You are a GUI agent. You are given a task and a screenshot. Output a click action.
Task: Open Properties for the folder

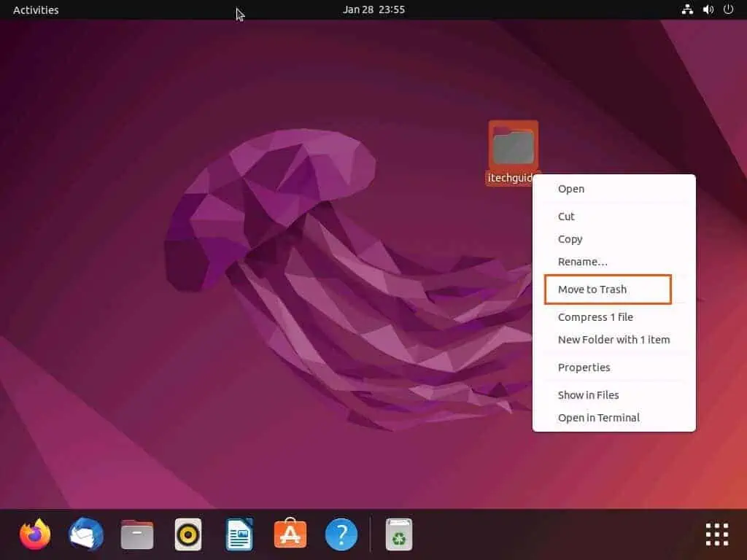pyautogui.click(x=584, y=367)
